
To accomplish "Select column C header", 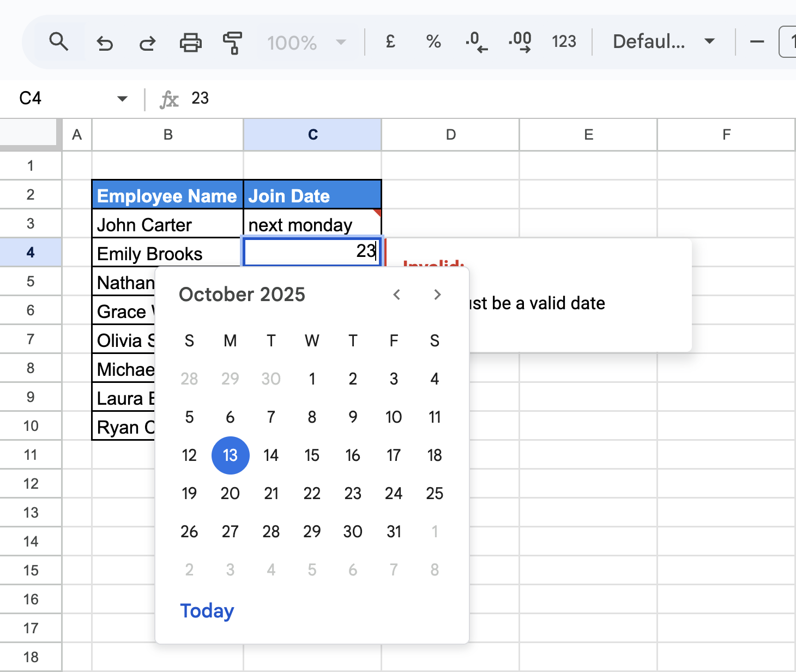I will coord(312,135).
